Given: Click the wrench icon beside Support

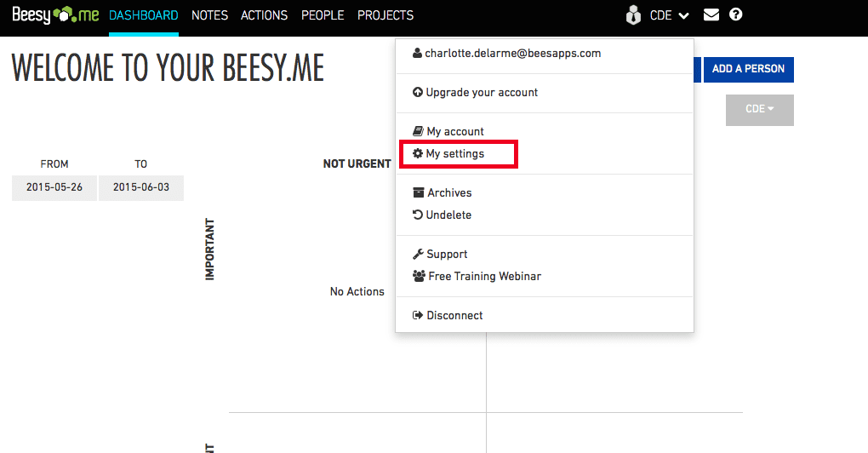Looking at the screenshot, I should 418,255.
